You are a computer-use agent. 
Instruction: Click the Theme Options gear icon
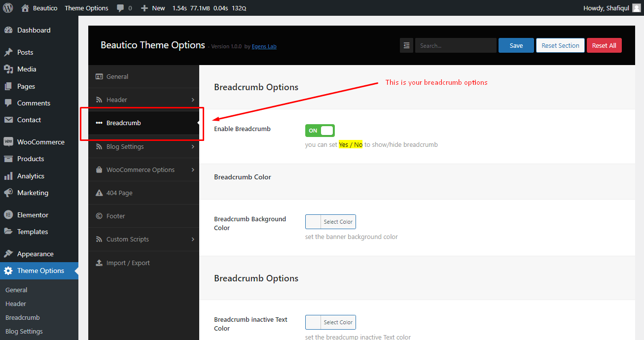8,271
